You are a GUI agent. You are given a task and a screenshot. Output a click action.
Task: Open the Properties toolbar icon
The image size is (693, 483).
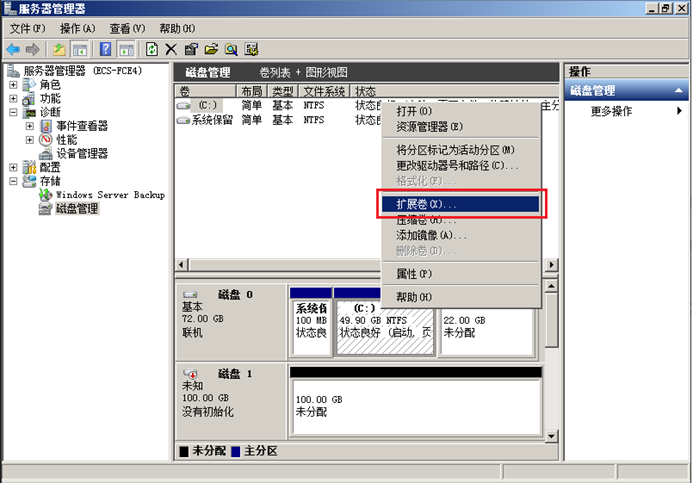point(191,49)
